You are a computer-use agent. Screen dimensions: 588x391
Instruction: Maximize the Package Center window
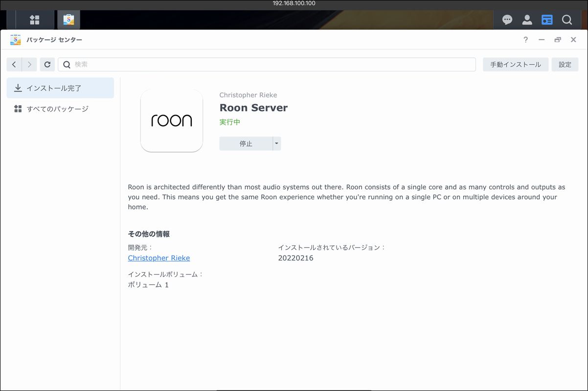(x=558, y=40)
